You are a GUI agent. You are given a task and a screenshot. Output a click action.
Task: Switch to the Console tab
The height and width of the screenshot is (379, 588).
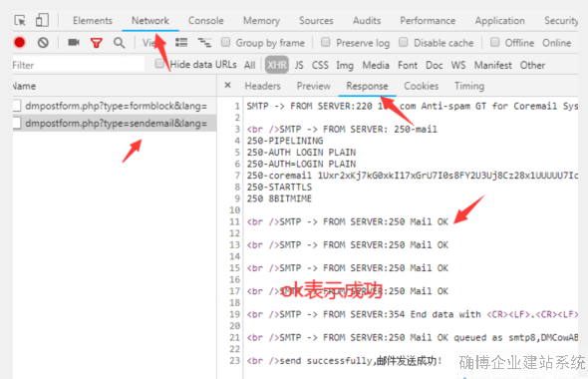tap(206, 21)
